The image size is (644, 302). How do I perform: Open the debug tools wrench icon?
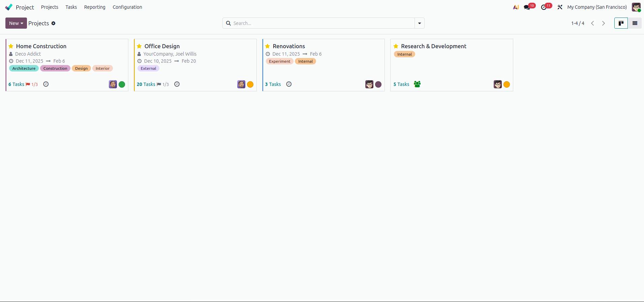click(560, 7)
